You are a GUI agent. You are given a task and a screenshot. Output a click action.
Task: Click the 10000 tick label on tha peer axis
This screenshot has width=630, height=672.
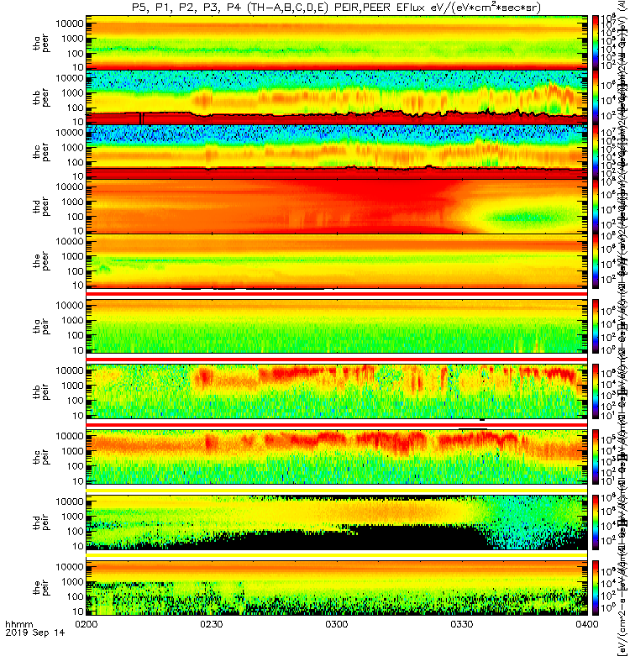[70, 24]
